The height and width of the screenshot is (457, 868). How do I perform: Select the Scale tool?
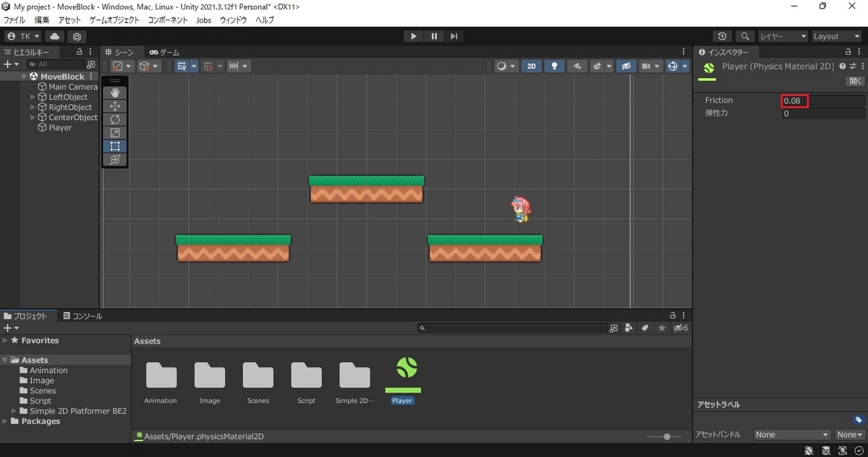tap(115, 133)
